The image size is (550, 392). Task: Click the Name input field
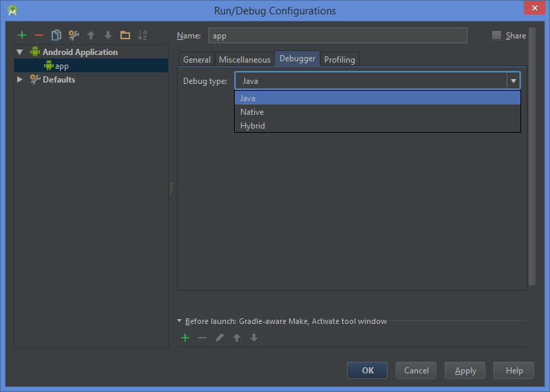[x=338, y=35]
